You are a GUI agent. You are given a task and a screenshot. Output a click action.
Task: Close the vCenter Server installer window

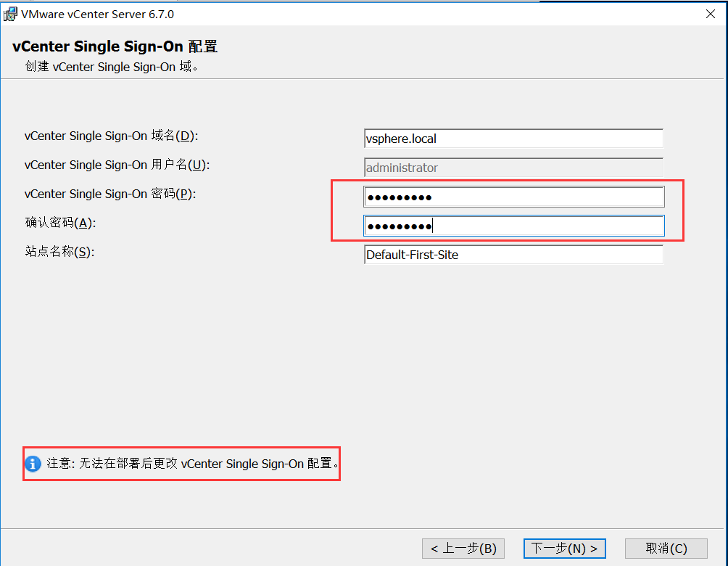[x=710, y=14]
